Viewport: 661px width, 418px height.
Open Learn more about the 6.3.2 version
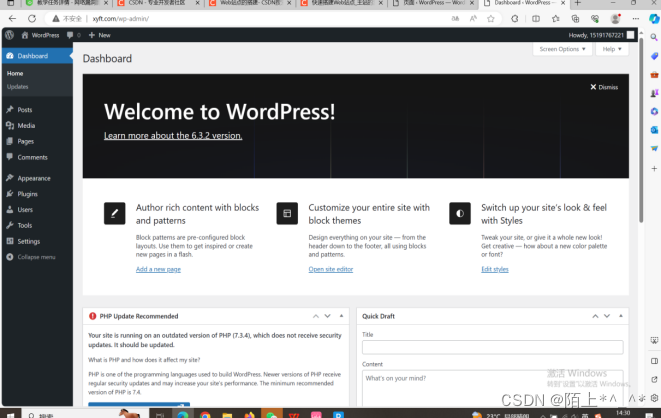tap(173, 136)
